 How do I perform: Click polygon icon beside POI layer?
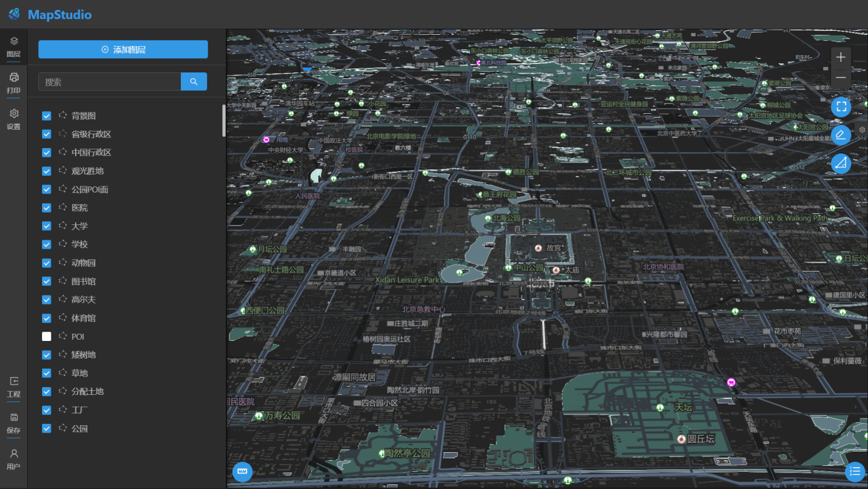pyautogui.click(x=63, y=336)
